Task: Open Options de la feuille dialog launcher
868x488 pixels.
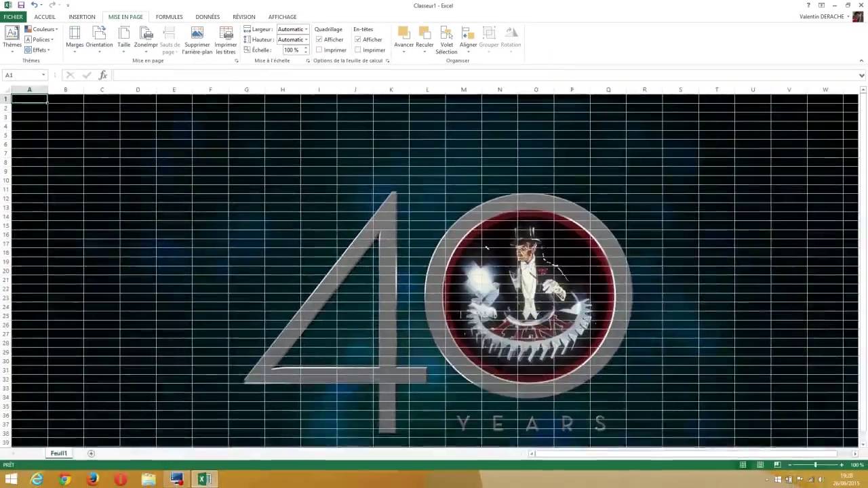Action: coord(387,61)
